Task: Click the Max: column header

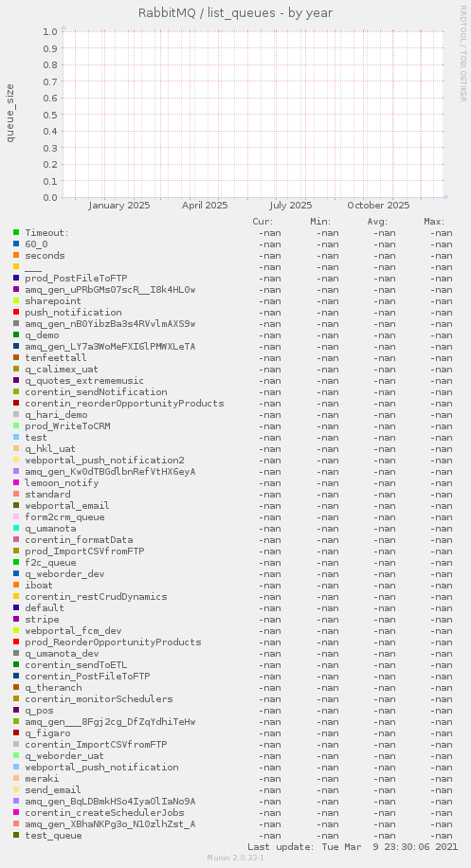Action: (434, 222)
